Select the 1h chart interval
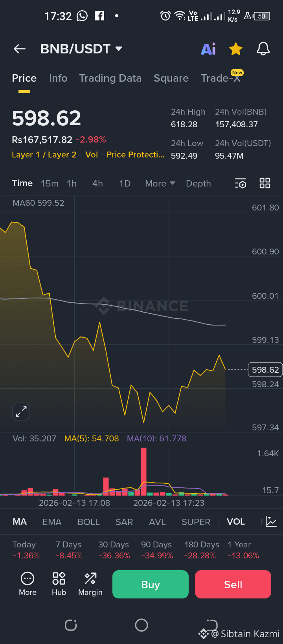283x644 pixels. point(72,183)
